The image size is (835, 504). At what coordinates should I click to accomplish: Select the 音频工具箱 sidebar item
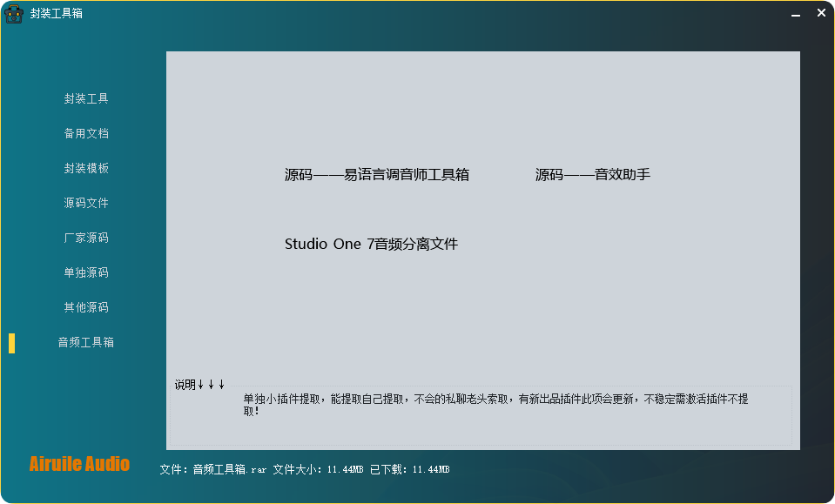click(x=86, y=342)
